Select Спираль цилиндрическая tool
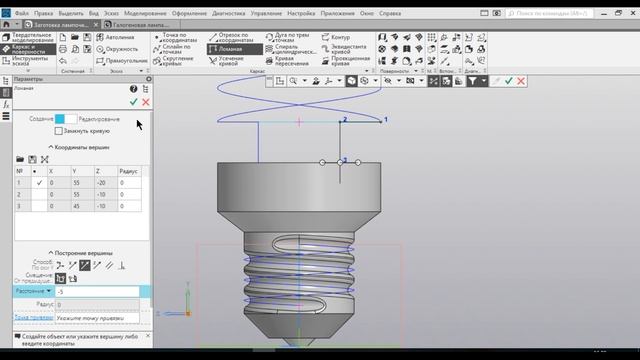 click(x=291, y=49)
